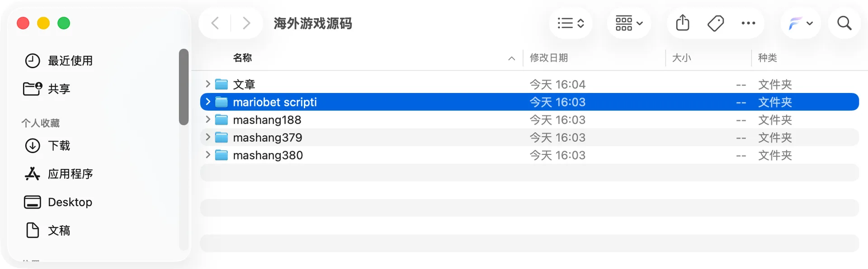
Task: Open the more actions ellipsis menu
Action: click(x=748, y=23)
